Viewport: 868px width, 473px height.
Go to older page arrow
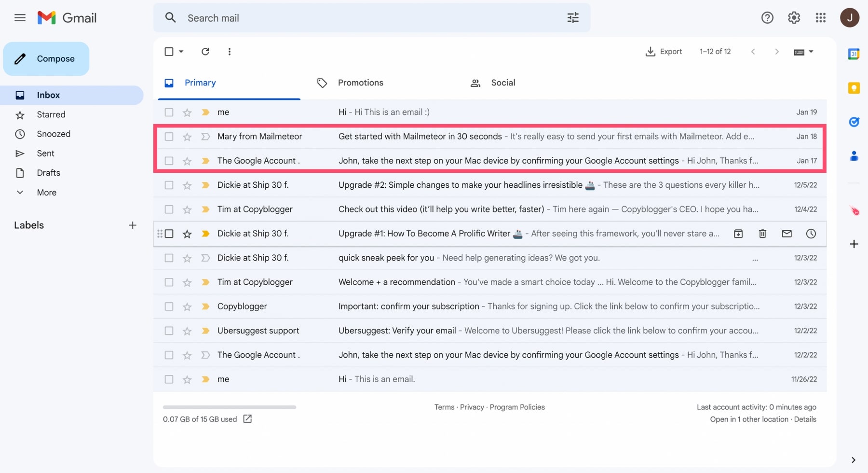click(x=776, y=52)
